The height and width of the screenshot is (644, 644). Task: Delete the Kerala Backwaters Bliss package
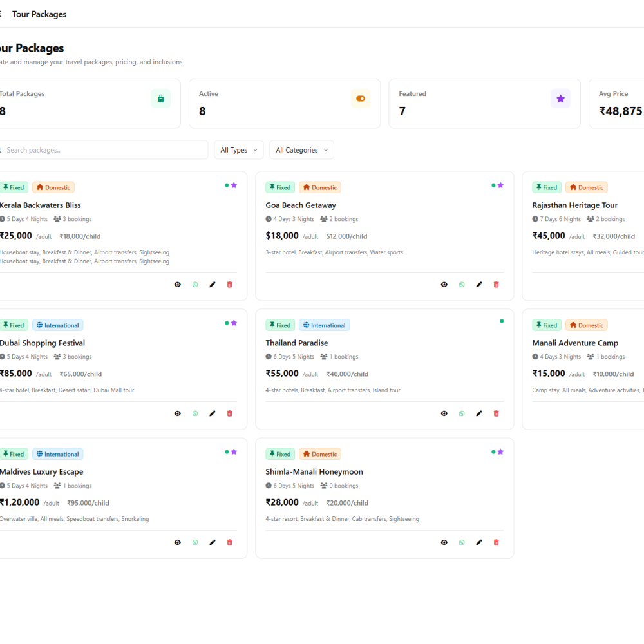230,285
